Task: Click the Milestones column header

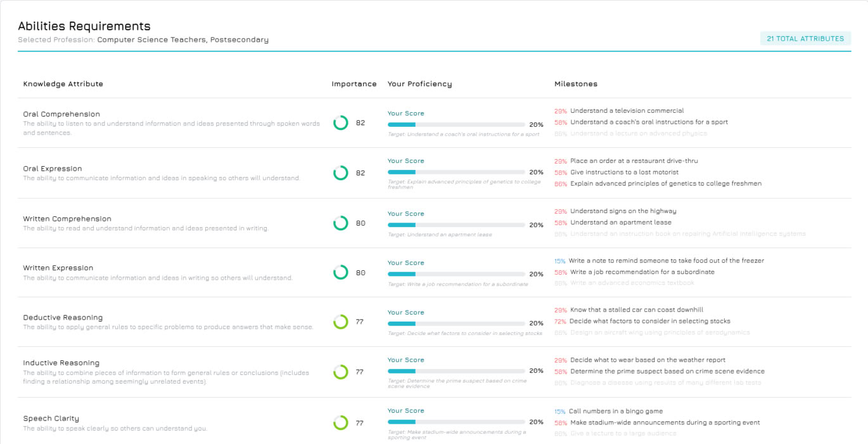Action: point(575,84)
